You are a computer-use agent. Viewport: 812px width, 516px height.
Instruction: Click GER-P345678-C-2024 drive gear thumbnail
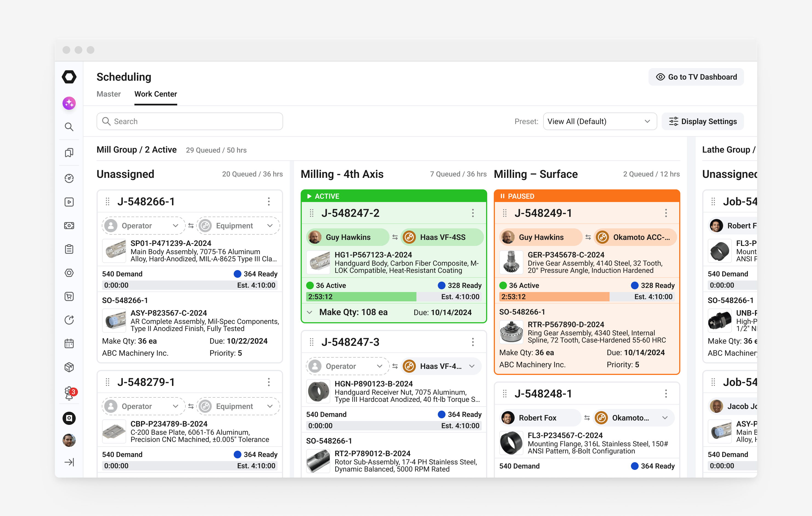511,262
